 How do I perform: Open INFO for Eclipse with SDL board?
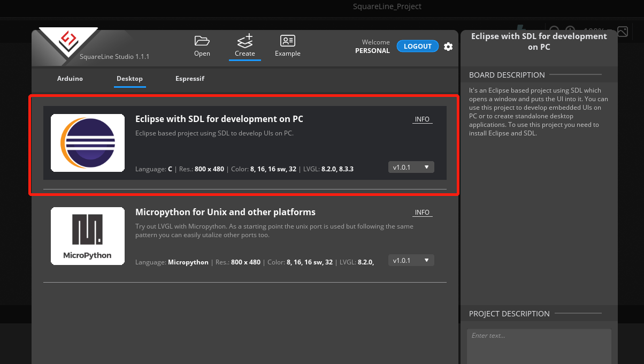click(422, 119)
